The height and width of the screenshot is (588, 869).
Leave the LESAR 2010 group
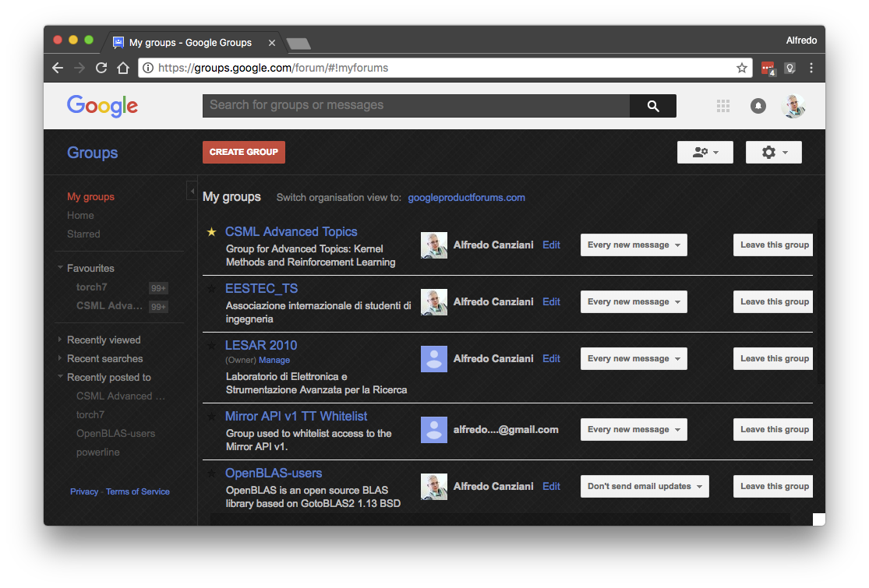point(774,359)
